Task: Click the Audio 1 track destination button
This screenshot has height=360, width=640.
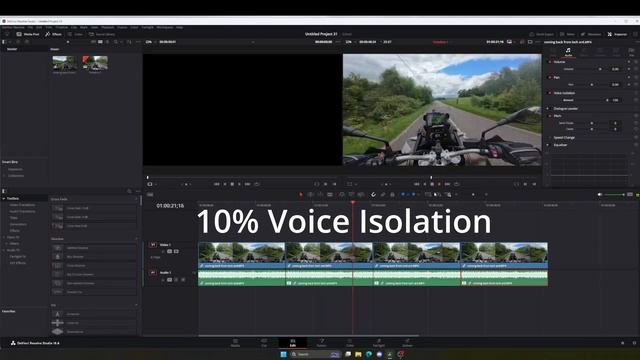Action: pyautogui.click(x=153, y=272)
